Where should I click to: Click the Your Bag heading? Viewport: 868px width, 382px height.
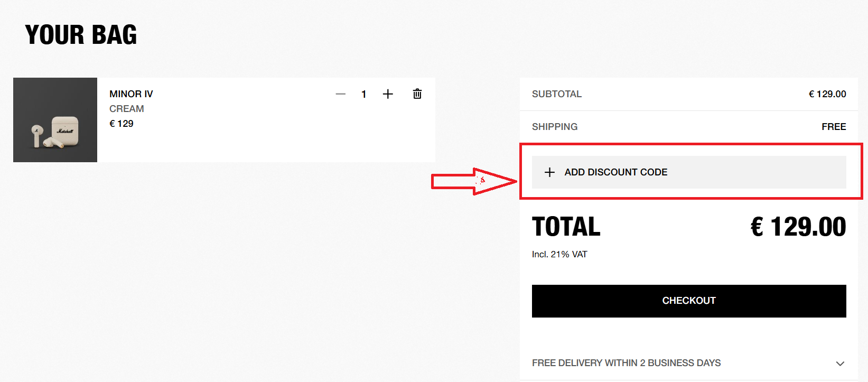81,35
